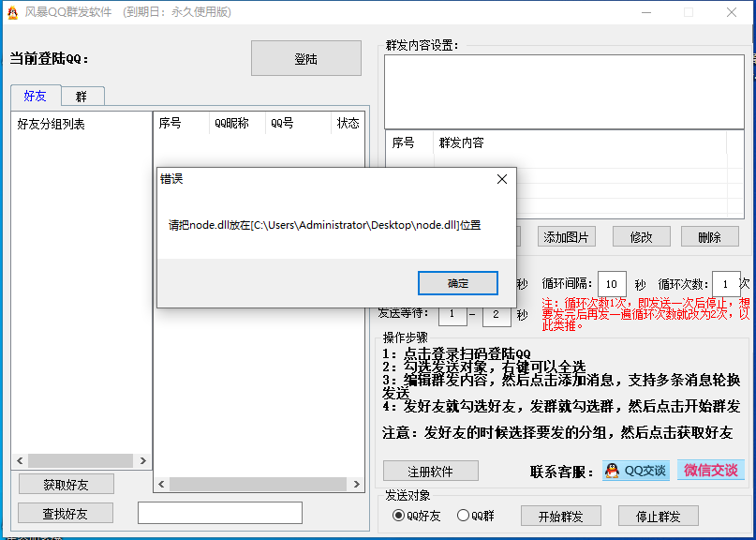Click the penguin icon on QQ交谈 button
This screenshot has width=756, height=540.
(613, 471)
